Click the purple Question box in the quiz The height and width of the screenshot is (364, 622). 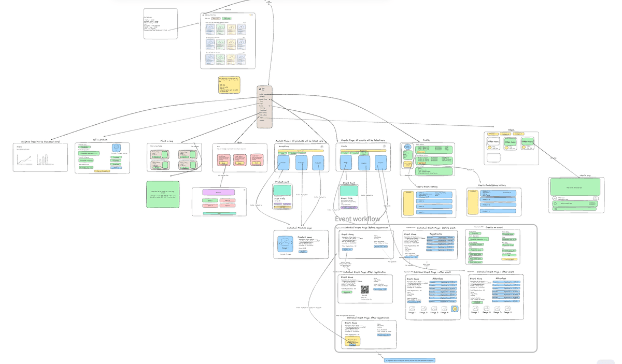(x=211, y=192)
